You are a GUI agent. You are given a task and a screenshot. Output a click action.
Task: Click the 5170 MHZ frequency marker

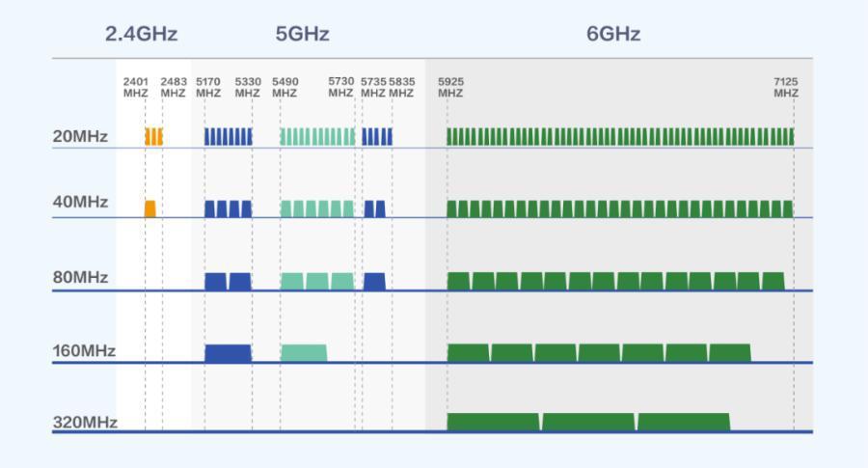(x=208, y=88)
